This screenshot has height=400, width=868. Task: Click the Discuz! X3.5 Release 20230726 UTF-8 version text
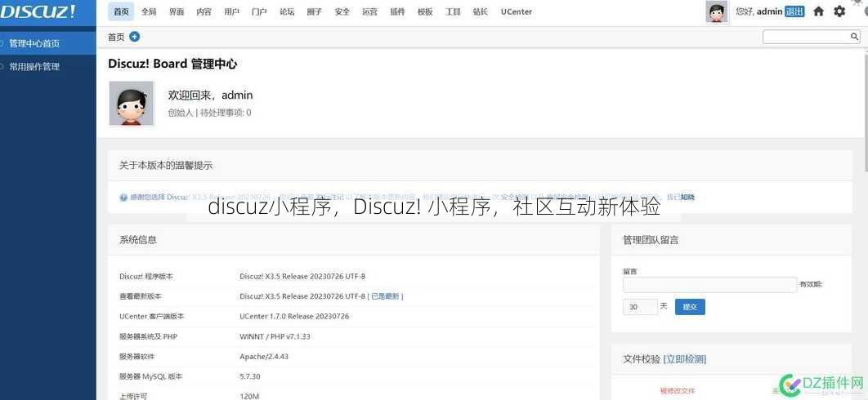click(302, 276)
